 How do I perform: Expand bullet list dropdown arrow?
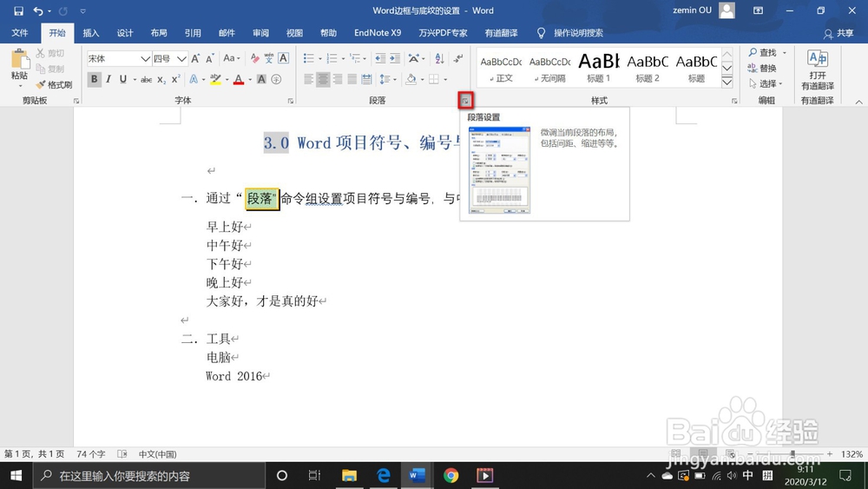(x=319, y=59)
